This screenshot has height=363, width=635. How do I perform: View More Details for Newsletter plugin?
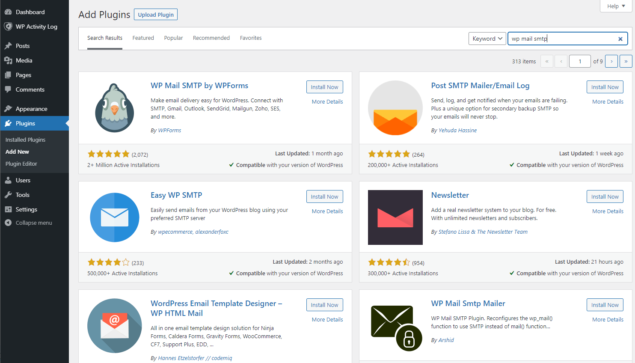click(x=607, y=211)
